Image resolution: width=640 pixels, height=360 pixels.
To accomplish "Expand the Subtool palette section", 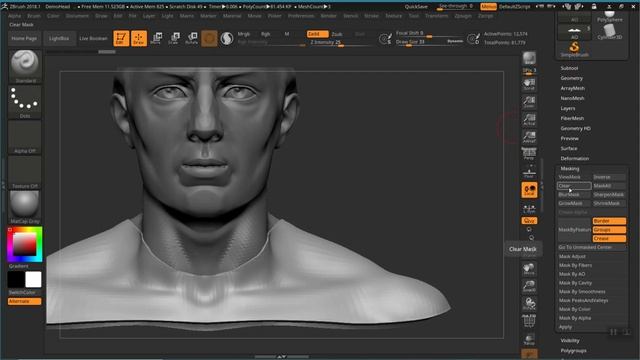I will pyautogui.click(x=569, y=68).
